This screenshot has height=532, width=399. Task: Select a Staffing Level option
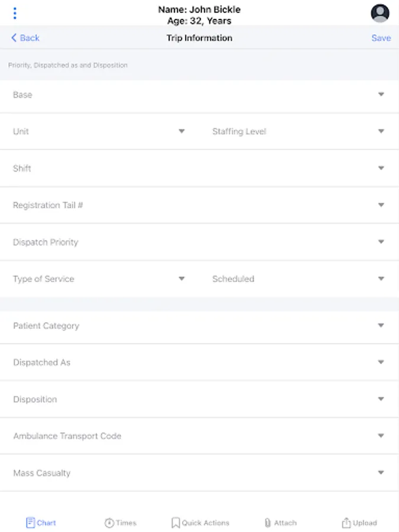[381, 131]
